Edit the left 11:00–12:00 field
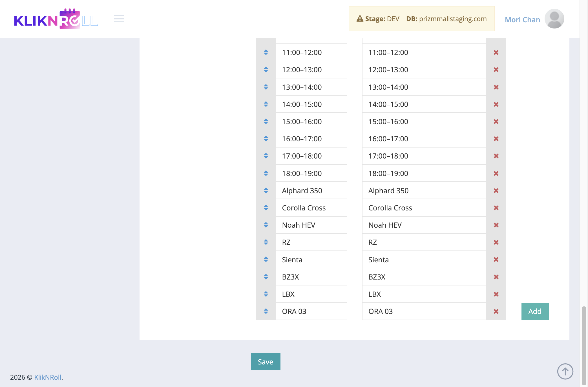Viewport: 588px width, 387px height. tap(311, 52)
